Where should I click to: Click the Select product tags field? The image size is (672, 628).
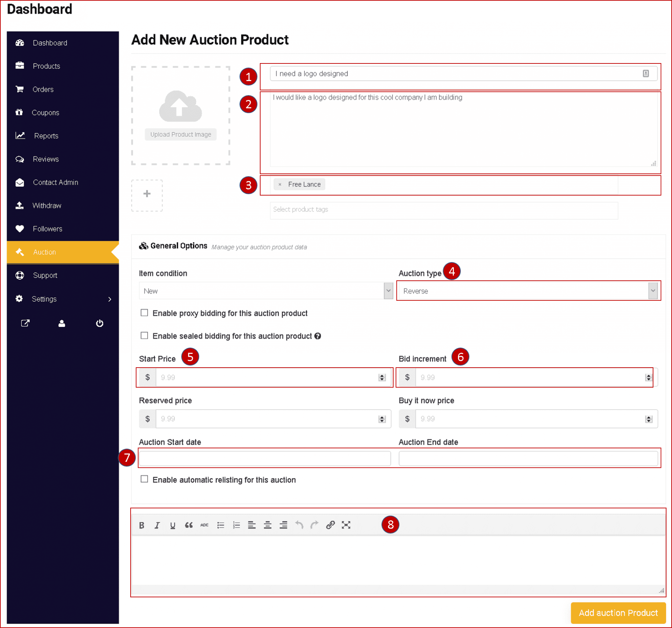tap(444, 210)
